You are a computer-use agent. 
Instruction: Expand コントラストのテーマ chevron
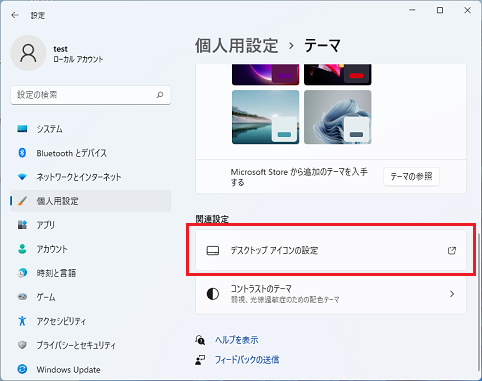452,294
